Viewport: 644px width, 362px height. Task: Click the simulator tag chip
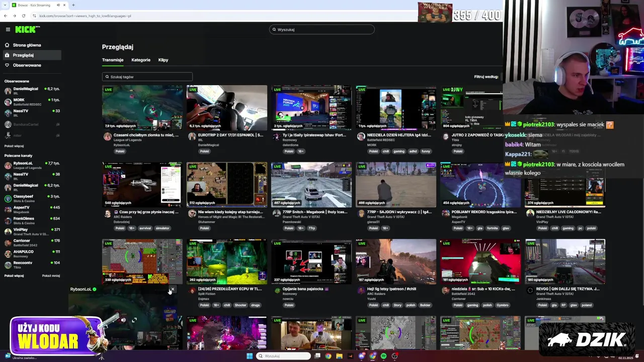[163, 228]
